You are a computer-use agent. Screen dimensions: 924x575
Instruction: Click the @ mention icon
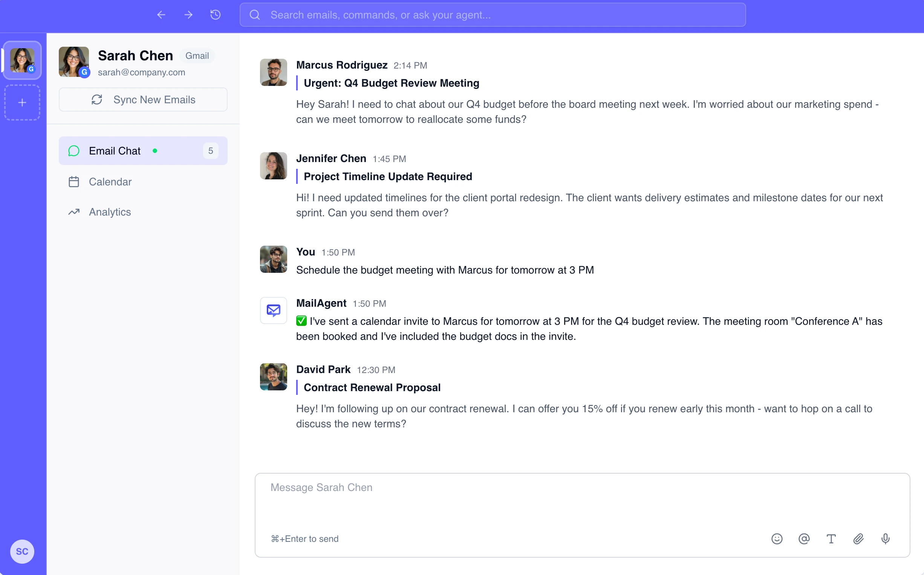[x=804, y=539]
